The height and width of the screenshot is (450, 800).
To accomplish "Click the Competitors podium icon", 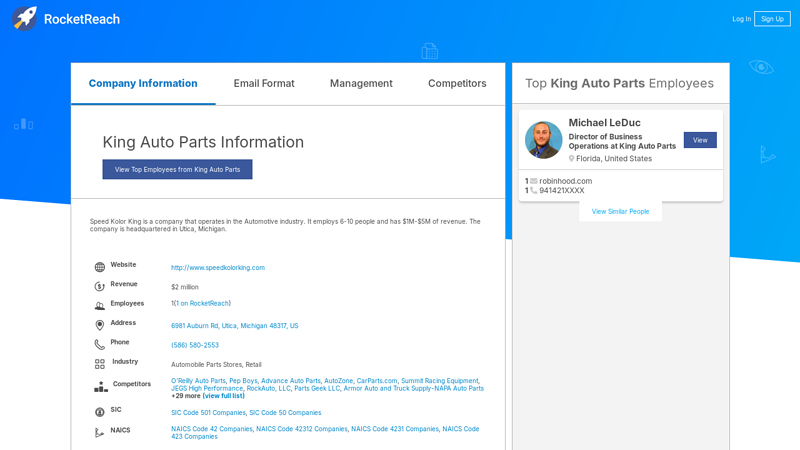I will (101, 387).
